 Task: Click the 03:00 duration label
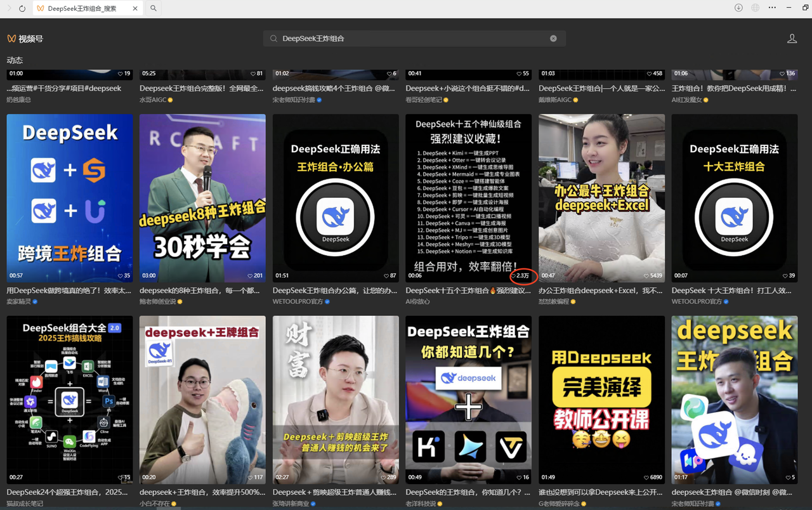tap(149, 276)
